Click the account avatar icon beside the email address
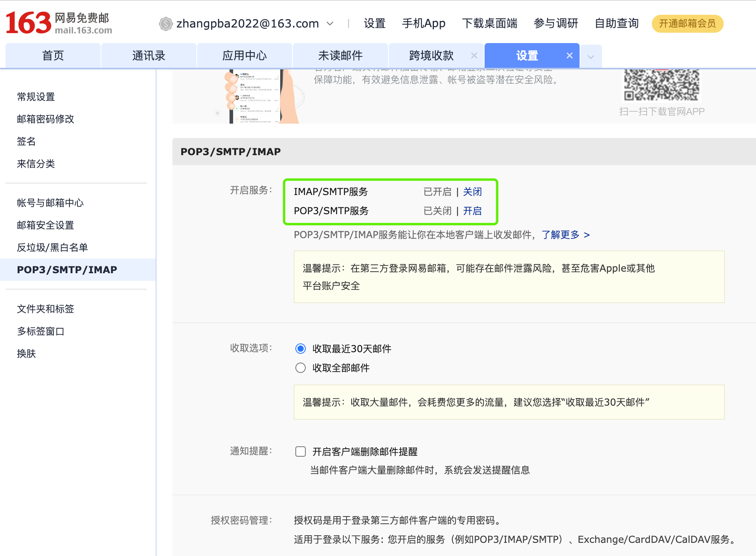 (166, 24)
